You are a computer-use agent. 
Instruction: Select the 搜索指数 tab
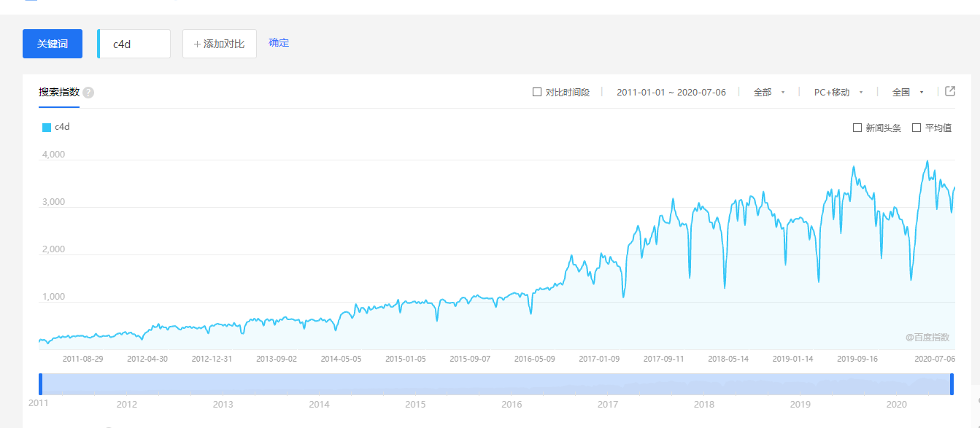click(59, 93)
